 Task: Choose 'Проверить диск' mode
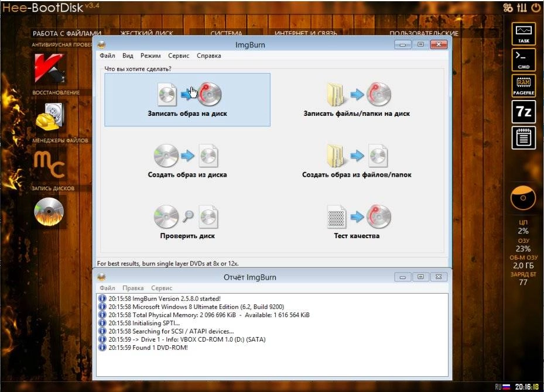[187, 222]
